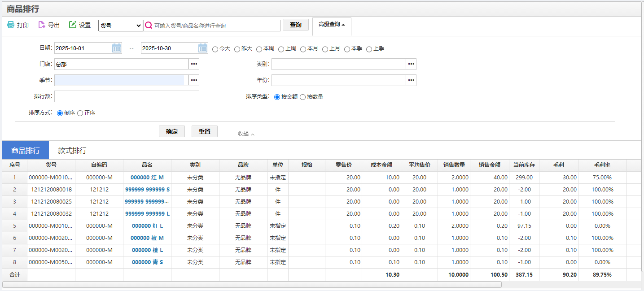
Task: Click the ellipsis button beside 门店 field
Action: click(194, 64)
